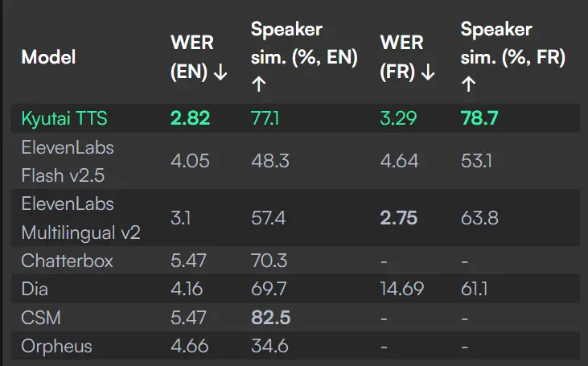Viewport: 588px width, 366px height.
Task: Click the Speaker sim. (%, EN) header
Action: (x=304, y=56)
